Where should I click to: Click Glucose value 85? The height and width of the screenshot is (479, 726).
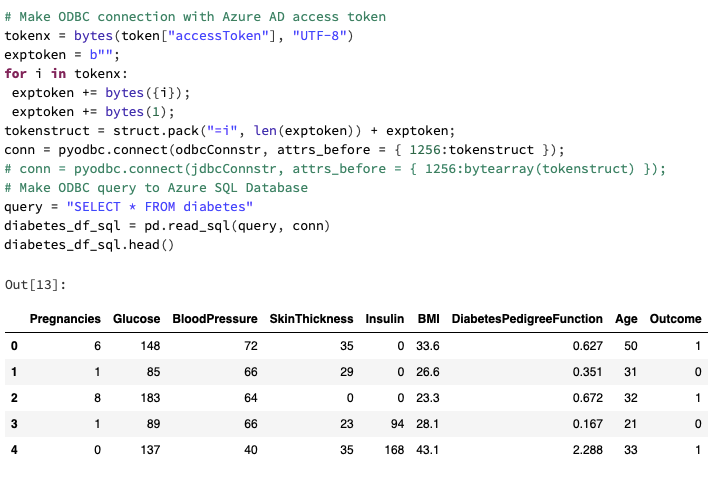click(153, 372)
